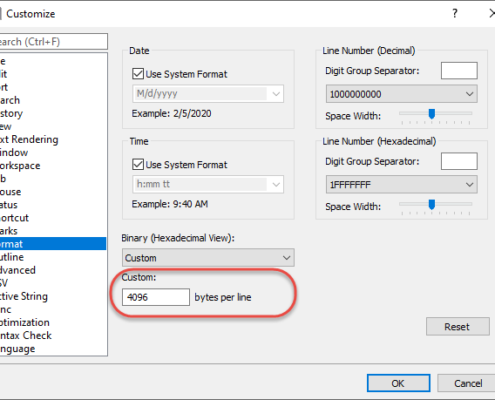Viewport: 495px width, 400px height.
Task: Expand the 1000000000 decimal line number dropdown
Action: click(401, 94)
